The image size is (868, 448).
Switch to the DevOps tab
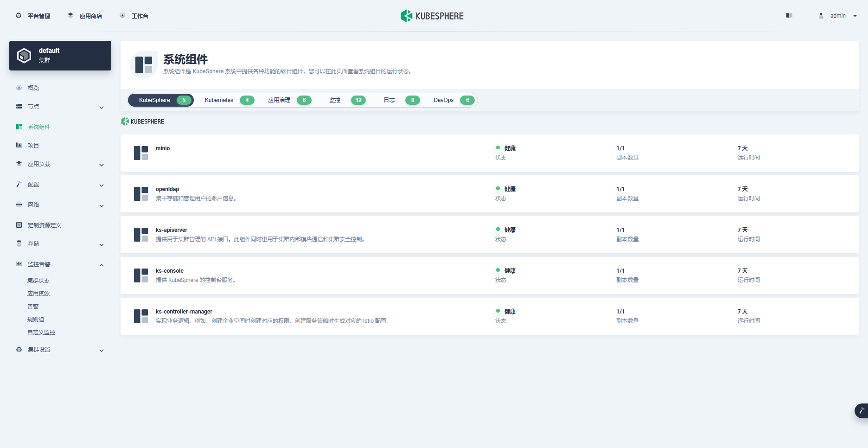click(453, 100)
